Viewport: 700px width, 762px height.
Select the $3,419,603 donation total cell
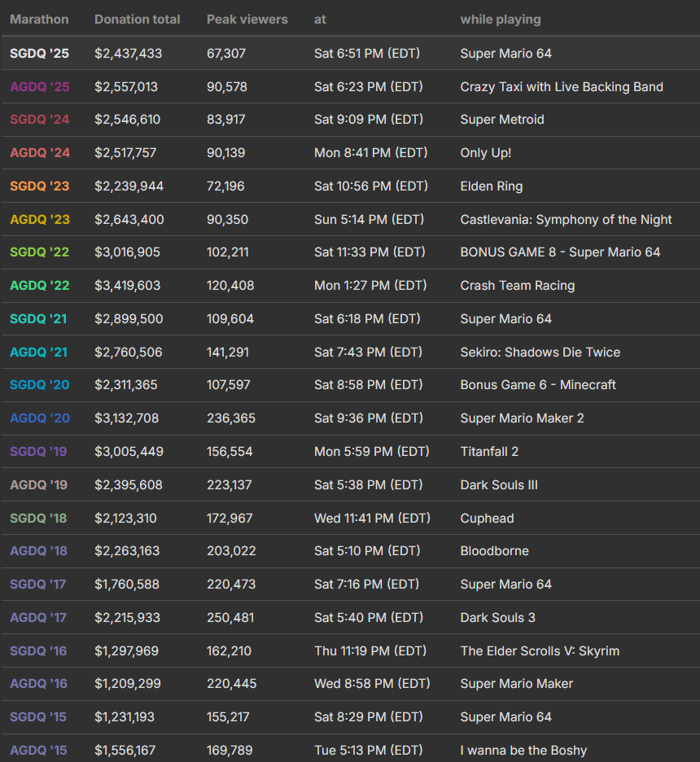click(x=127, y=285)
